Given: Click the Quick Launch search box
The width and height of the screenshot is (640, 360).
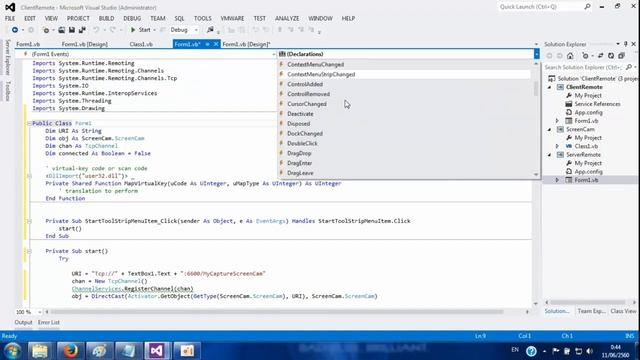Looking at the screenshot, I should tap(541, 7).
